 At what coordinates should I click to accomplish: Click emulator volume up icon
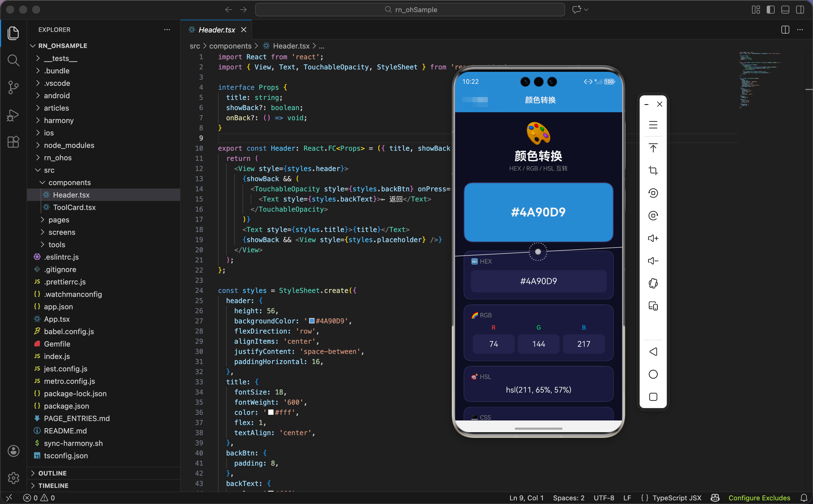[653, 238]
